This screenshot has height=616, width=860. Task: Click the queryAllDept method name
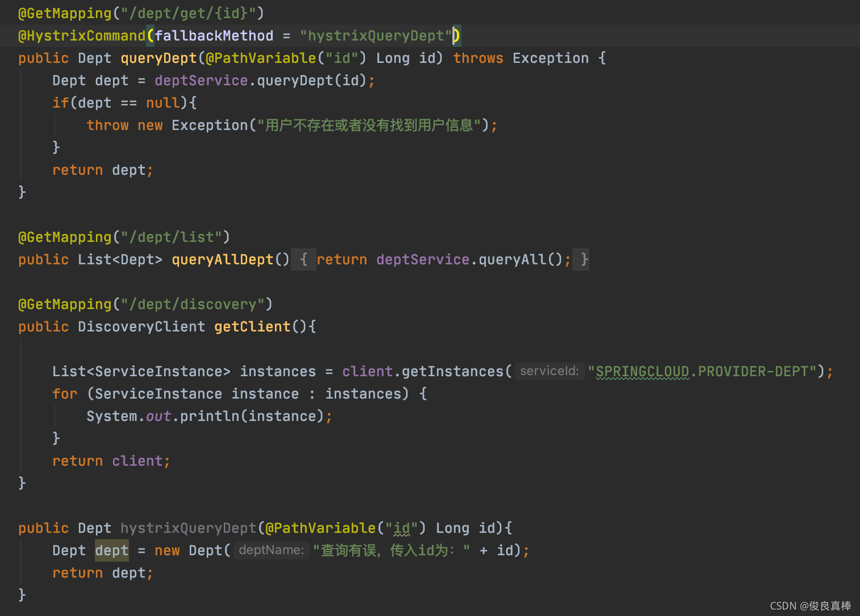coord(222,260)
